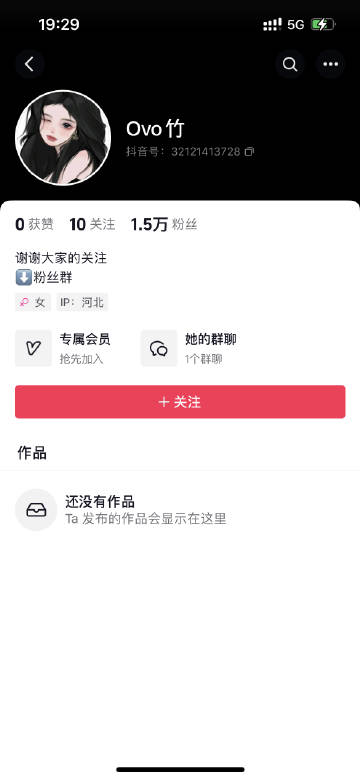The image size is (360, 779).
Task: Tap the group chat bubble icon
Action: (x=159, y=348)
